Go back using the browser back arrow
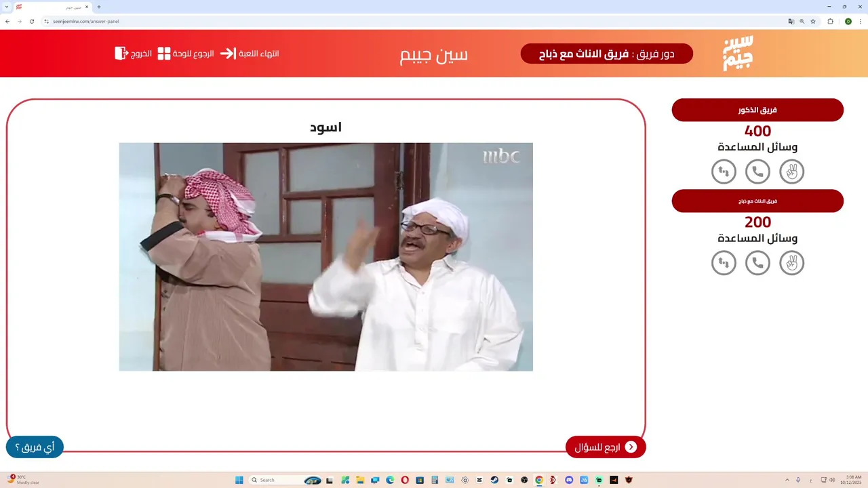This screenshot has width=868, height=488. click(7, 21)
